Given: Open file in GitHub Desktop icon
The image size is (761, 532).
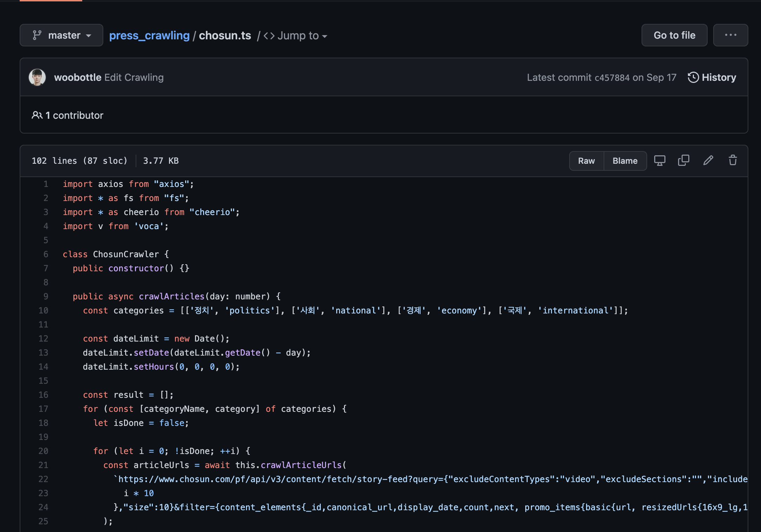Looking at the screenshot, I should 659,161.
